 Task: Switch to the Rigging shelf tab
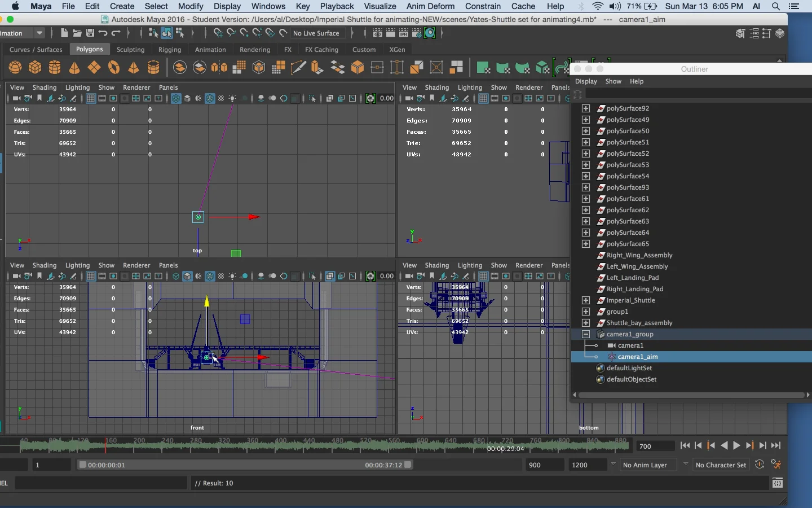(x=170, y=50)
